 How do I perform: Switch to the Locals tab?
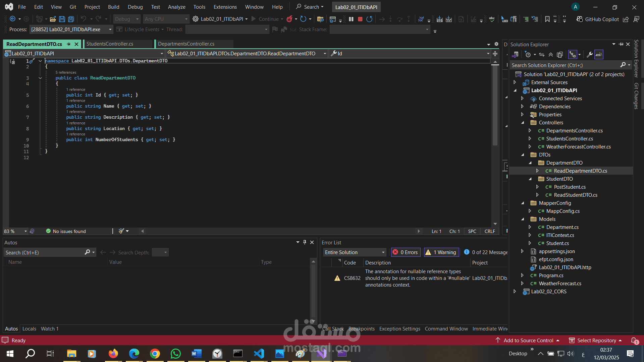(x=29, y=329)
